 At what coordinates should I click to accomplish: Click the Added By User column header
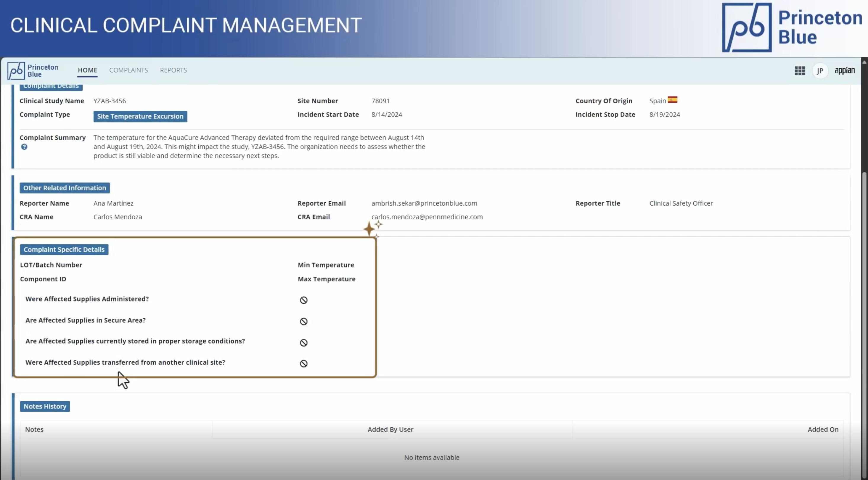click(390, 429)
